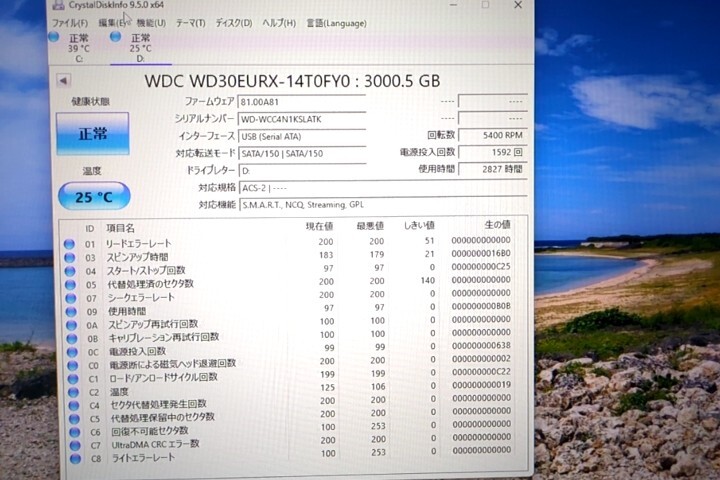The image size is (720, 480).
Task: Click the drive letter field D:
Action: coord(301,171)
